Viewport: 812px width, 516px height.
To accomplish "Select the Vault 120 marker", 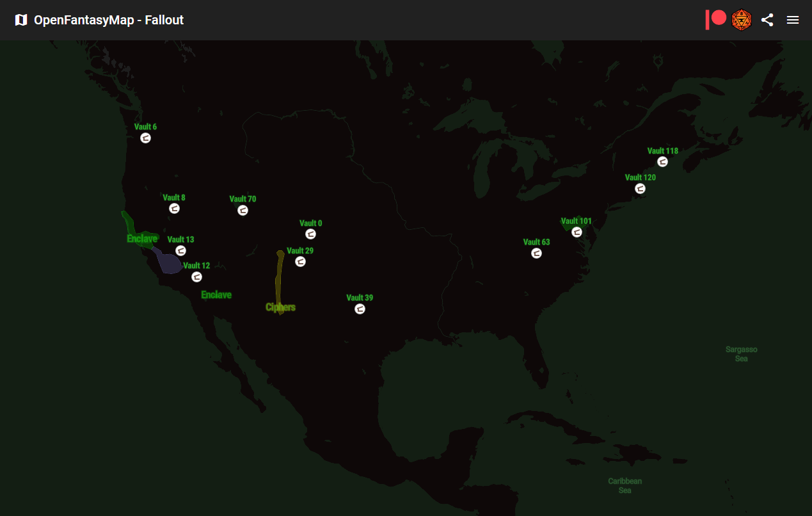I will [641, 188].
